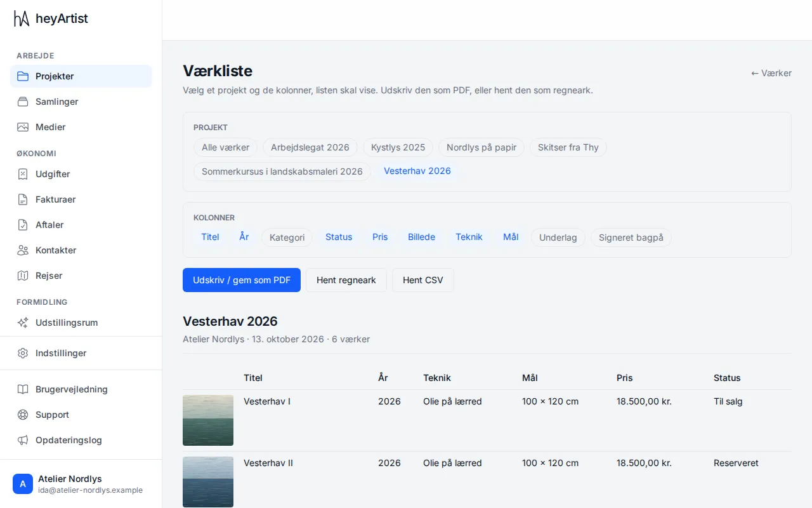This screenshot has width=812, height=508.
Task: Click the Opdateringslog megaphone icon
Action: pyautogui.click(x=23, y=440)
